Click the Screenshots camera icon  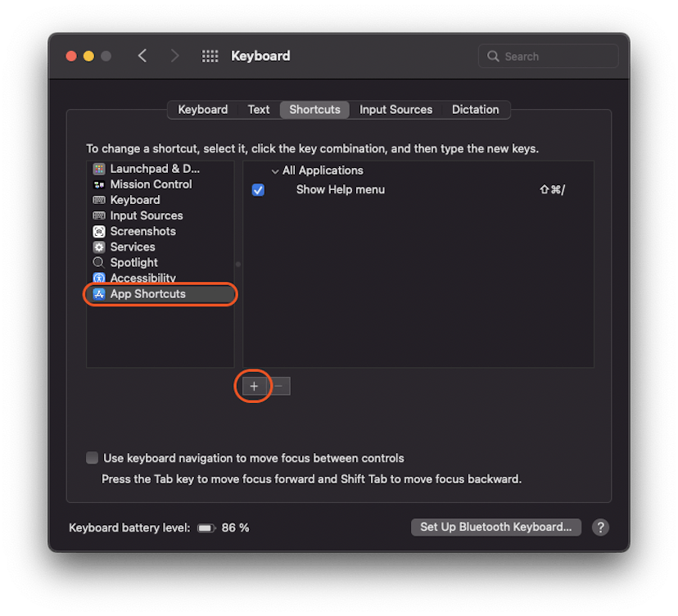point(101,231)
